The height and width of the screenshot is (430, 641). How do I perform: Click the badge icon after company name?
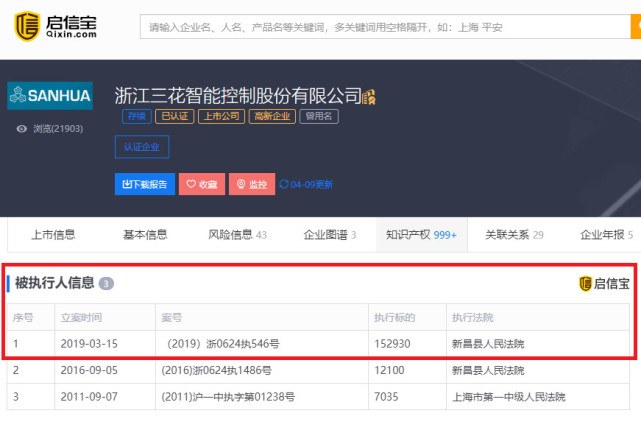[369, 97]
